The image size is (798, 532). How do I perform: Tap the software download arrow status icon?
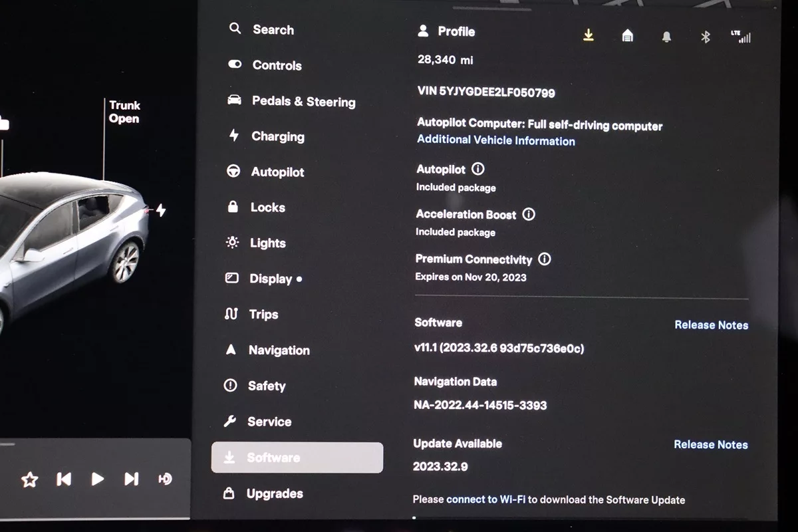click(x=588, y=35)
